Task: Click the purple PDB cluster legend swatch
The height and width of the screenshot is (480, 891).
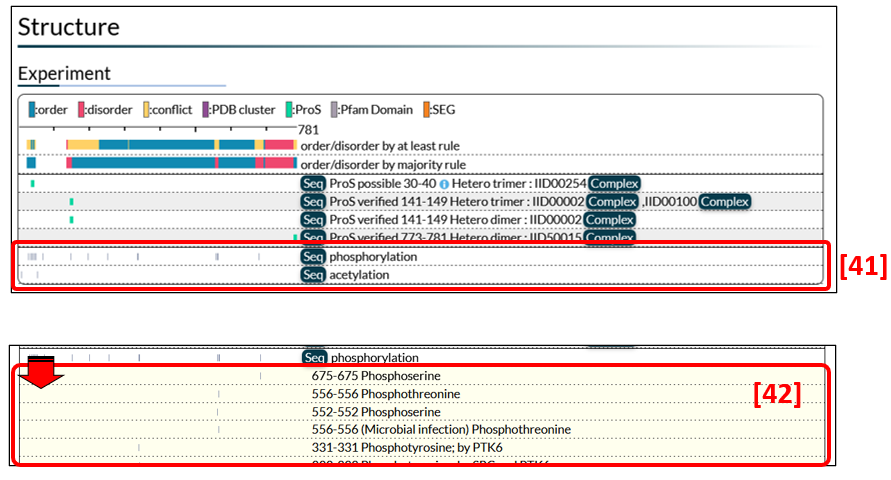Action: [x=206, y=110]
